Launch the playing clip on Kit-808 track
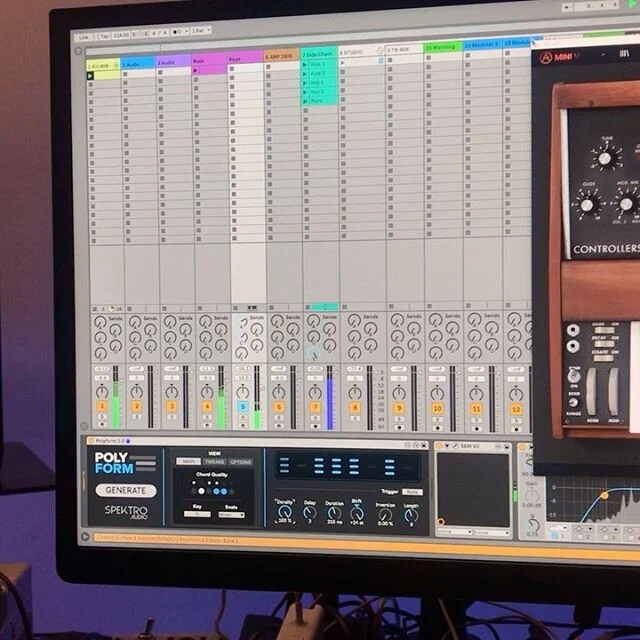This screenshot has width=640, height=640. pos(90,76)
